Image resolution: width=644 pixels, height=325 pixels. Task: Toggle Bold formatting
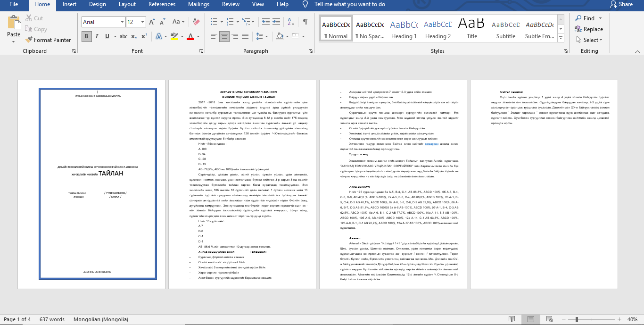coord(87,36)
